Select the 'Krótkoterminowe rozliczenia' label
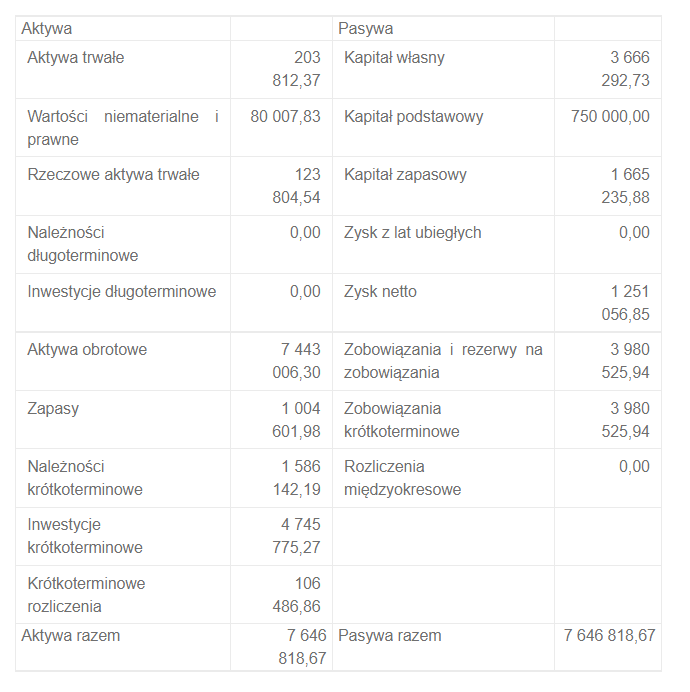Viewport: 690px width, 692px height. click(86, 594)
